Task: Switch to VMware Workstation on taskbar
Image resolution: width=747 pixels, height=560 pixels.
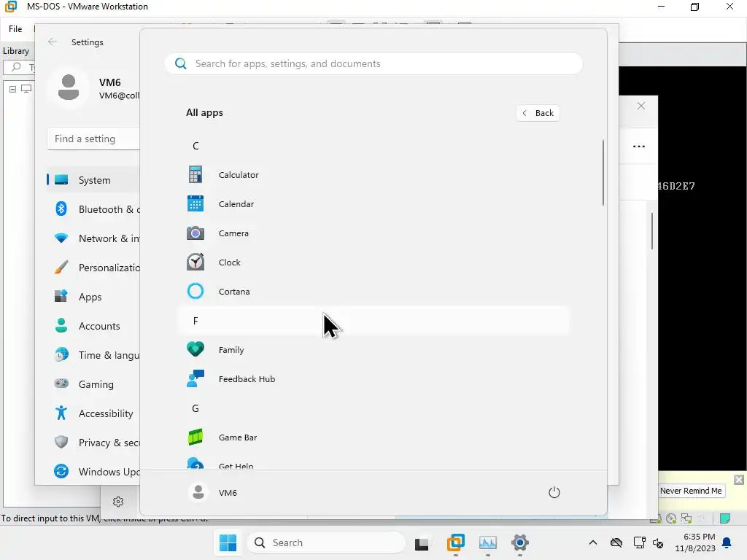Action: click(456, 542)
